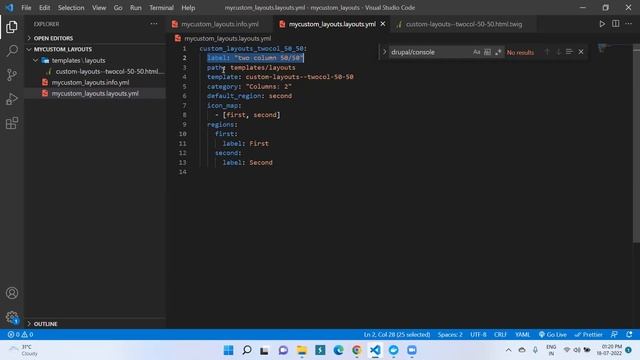Screen dimensions: 640x360
Task: Click errors and warnings status indicator
Action: 20,334
